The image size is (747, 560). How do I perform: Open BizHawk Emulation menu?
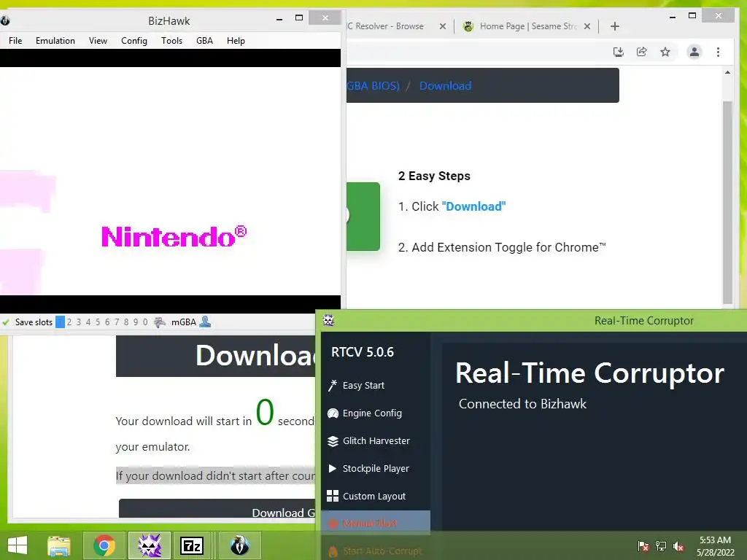tap(55, 41)
